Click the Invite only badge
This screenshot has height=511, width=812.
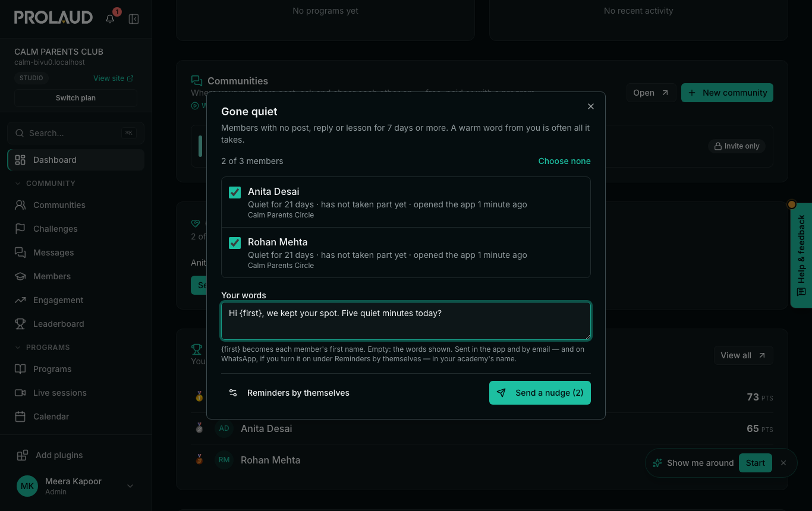(x=737, y=146)
